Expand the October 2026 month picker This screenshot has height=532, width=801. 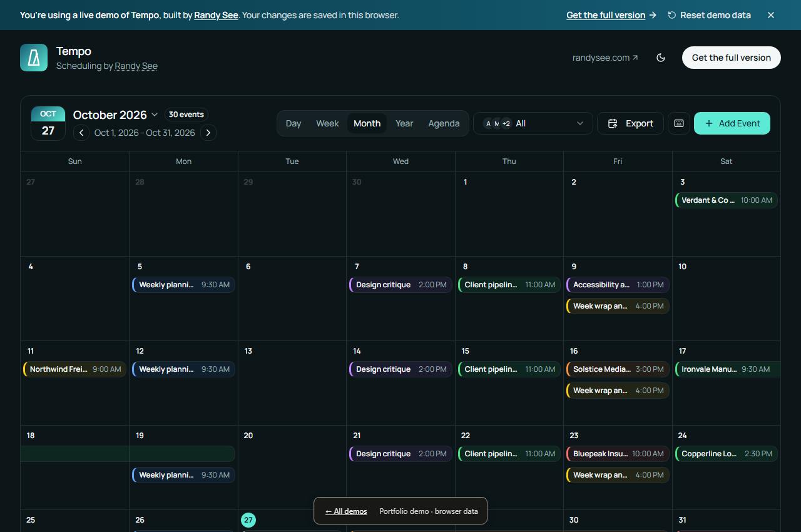pos(116,115)
